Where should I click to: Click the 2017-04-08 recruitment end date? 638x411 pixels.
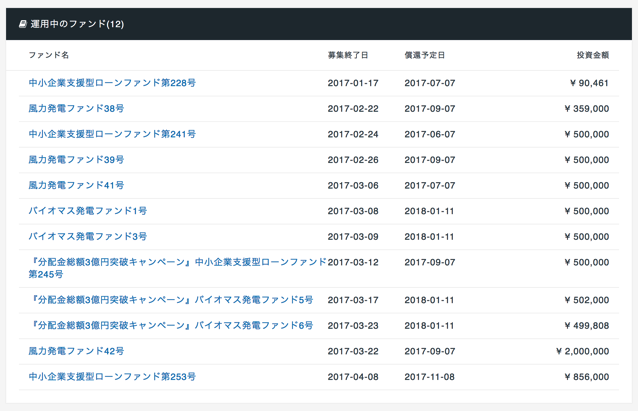click(x=353, y=377)
